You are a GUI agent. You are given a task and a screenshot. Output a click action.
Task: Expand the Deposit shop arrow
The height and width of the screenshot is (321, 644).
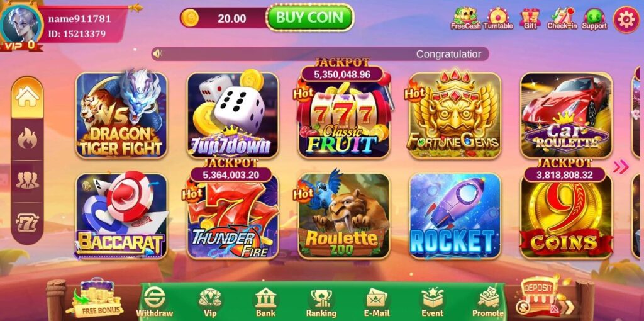569,307
